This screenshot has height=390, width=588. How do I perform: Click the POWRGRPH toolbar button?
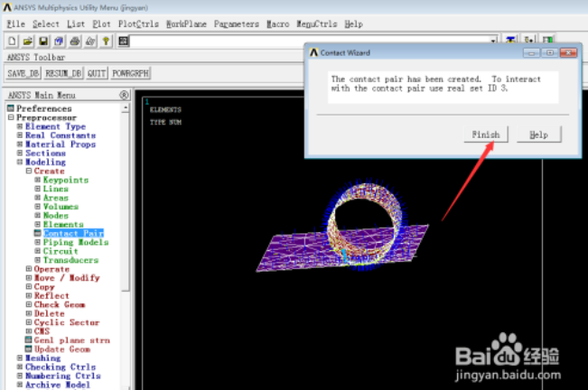[130, 73]
